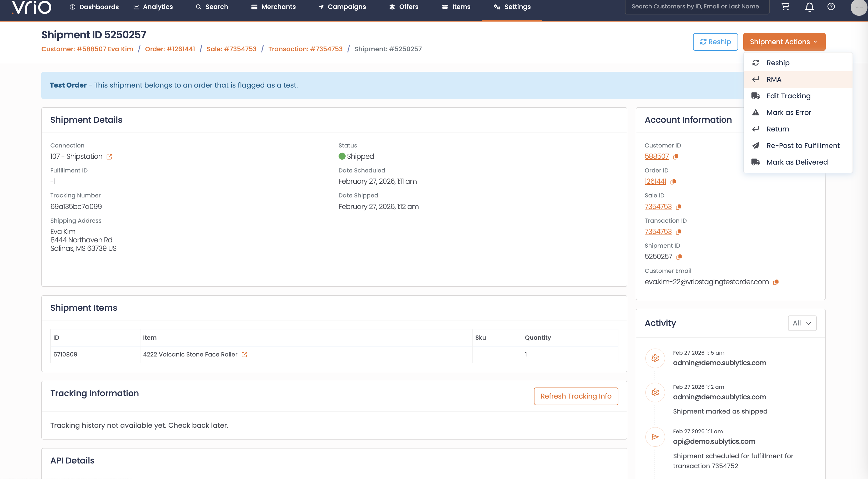Select Edit Tracking from the menu
Image resolution: width=868 pixels, height=479 pixels.
click(x=788, y=96)
